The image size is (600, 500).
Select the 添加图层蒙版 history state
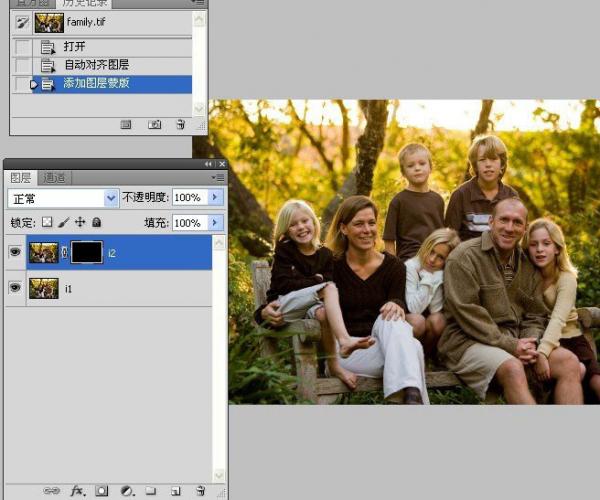112,84
